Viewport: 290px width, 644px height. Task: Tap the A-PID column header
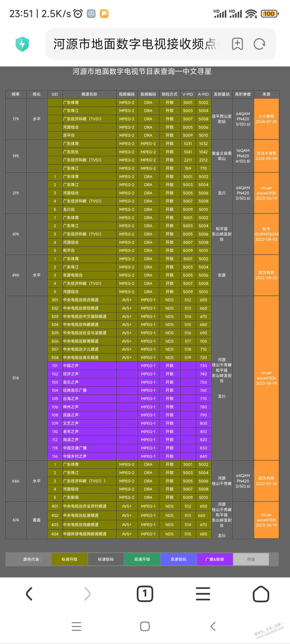pos(203,94)
